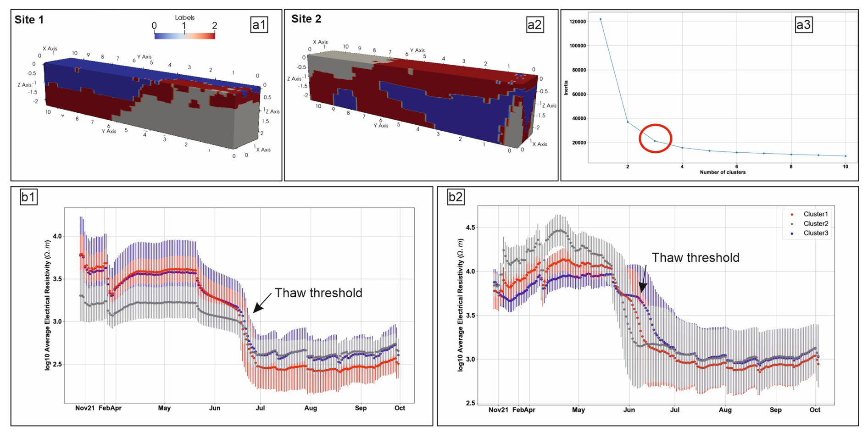
Task: Click the b1 panel label box
Action: pyautogui.click(x=28, y=197)
